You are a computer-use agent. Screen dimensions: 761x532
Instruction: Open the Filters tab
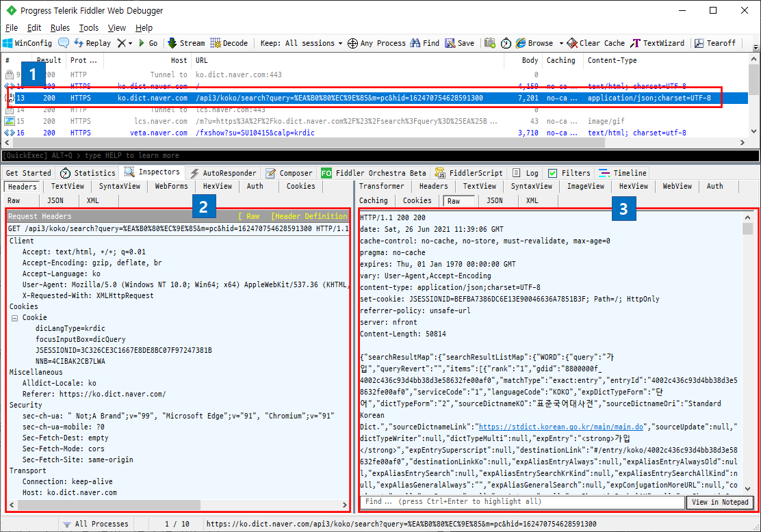click(x=569, y=173)
